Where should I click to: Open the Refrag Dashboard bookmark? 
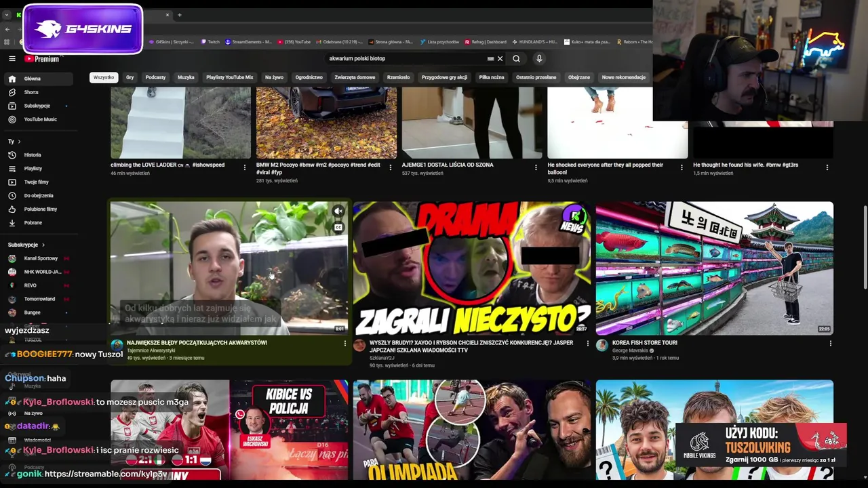[x=485, y=42]
